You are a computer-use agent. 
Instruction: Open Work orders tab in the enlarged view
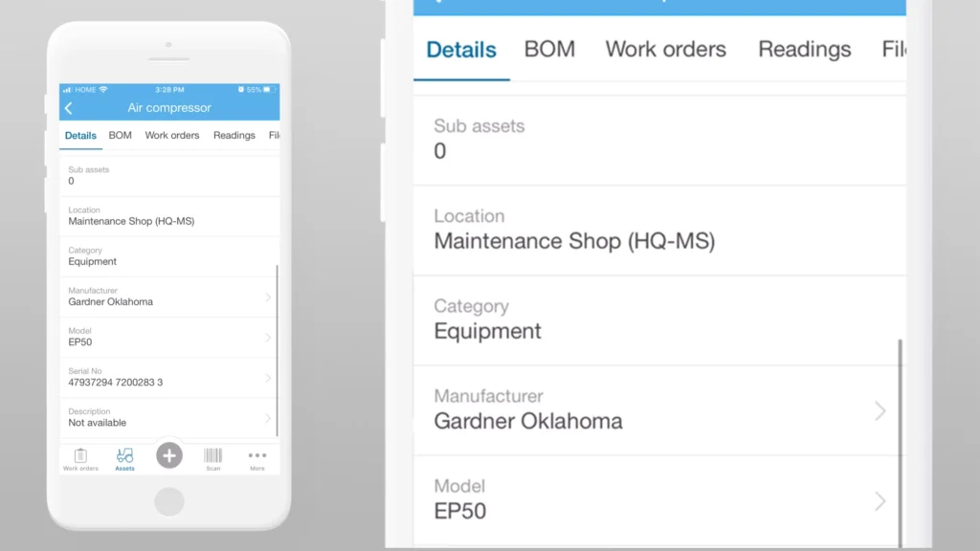coord(665,50)
